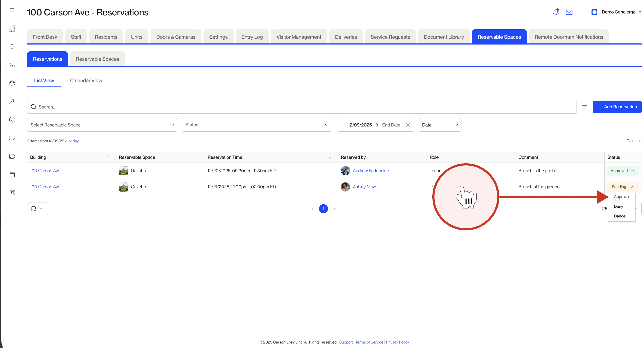Clear the date range with X icon
Viewport: 644px width, 348px height.
(408, 125)
